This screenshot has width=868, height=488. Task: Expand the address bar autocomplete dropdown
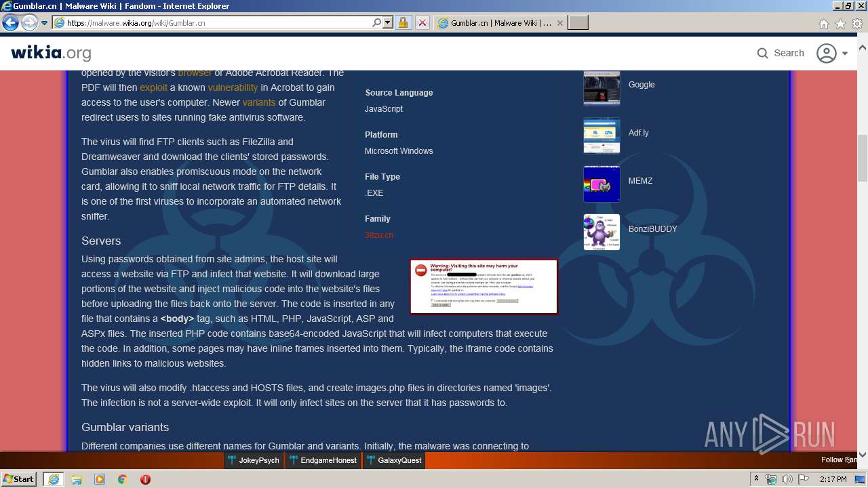point(388,23)
